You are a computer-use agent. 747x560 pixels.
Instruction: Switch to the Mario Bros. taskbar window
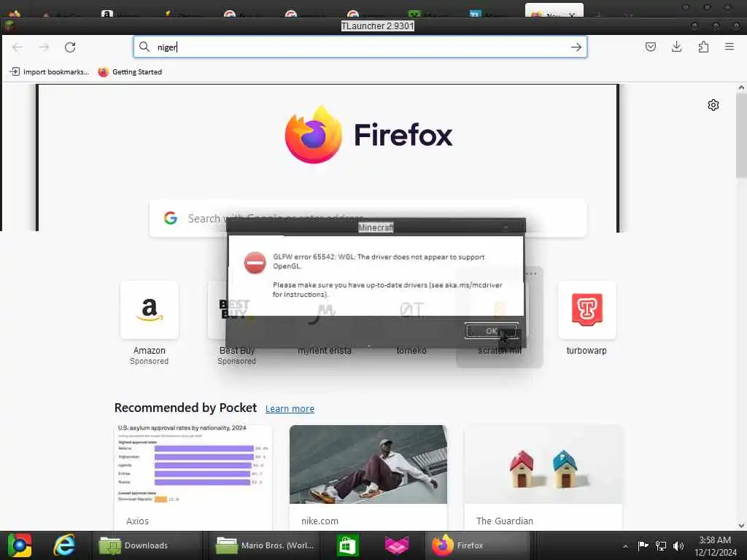click(x=265, y=545)
